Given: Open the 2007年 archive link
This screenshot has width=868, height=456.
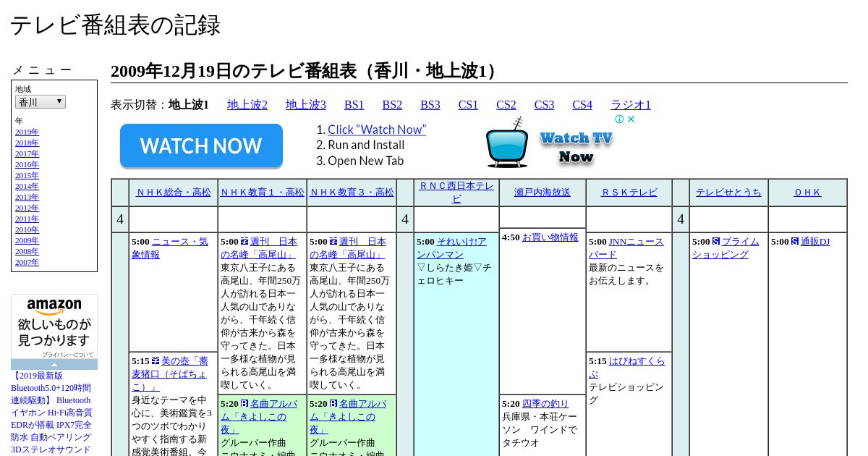Looking at the screenshot, I should click(27, 263).
